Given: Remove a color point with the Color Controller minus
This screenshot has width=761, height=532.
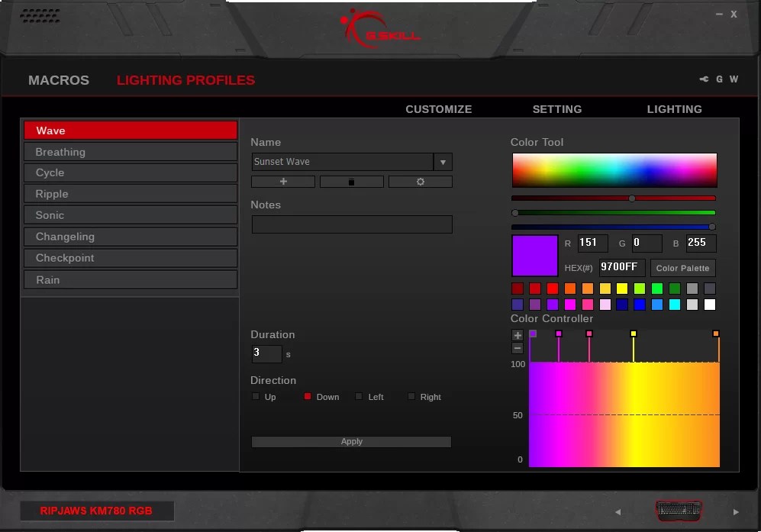Looking at the screenshot, I should point(518,347).
